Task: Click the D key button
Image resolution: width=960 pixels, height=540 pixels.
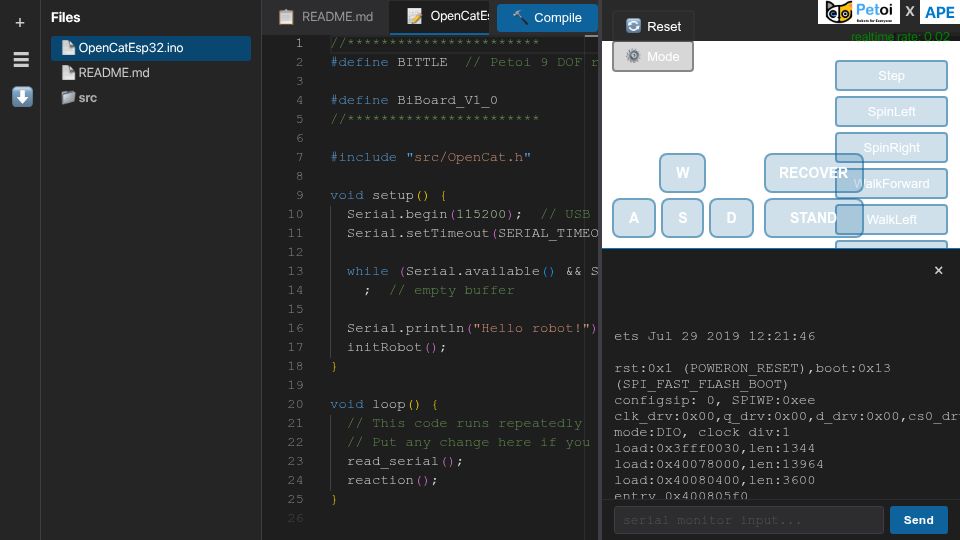Action: (x=731, y=218)
